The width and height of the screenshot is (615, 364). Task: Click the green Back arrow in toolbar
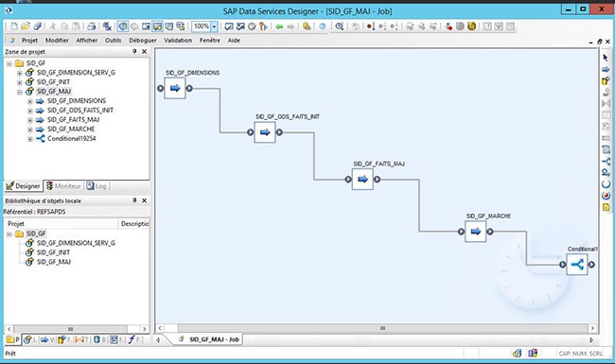click(x=279, y=26)
